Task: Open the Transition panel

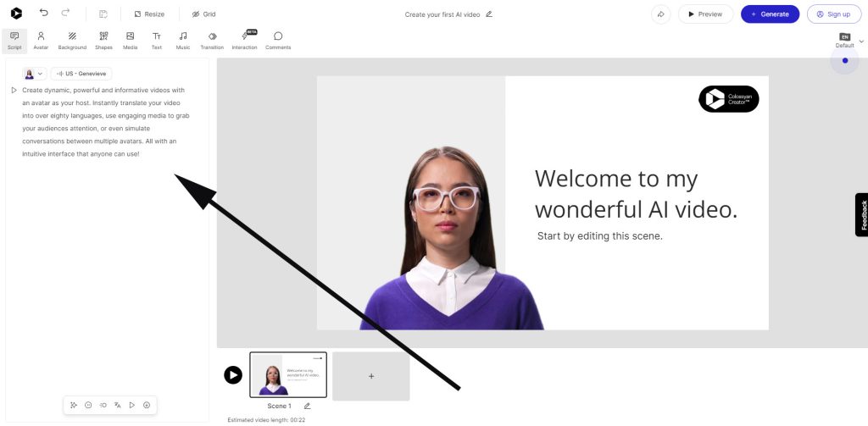Action: point(212,40)
